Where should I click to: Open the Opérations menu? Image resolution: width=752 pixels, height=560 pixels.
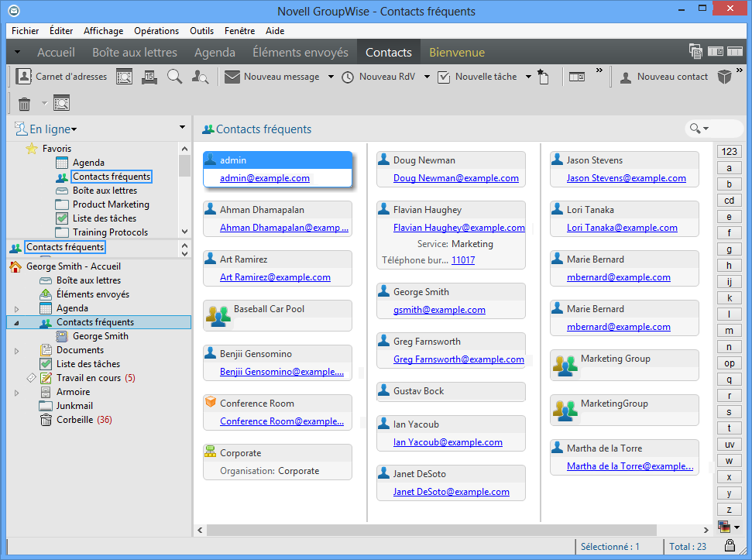(x=156, y=31)
